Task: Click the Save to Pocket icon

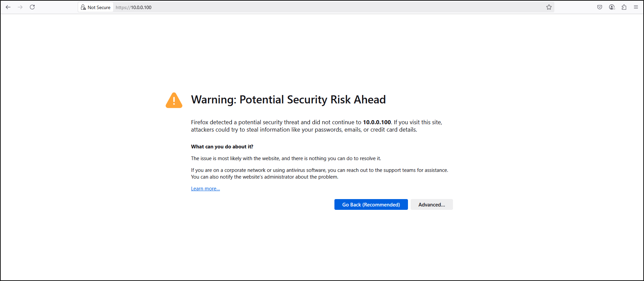Action: tap(600, 7)
